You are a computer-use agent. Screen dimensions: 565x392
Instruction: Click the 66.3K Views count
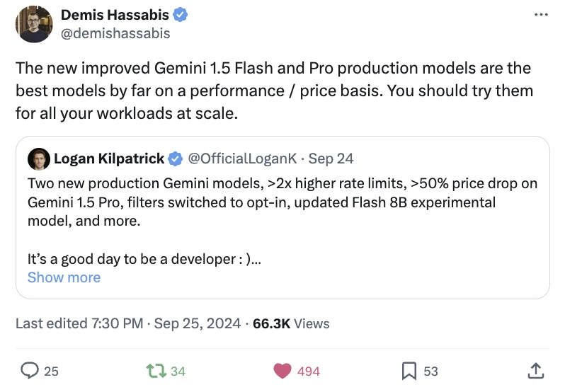[x=291, y=323]
